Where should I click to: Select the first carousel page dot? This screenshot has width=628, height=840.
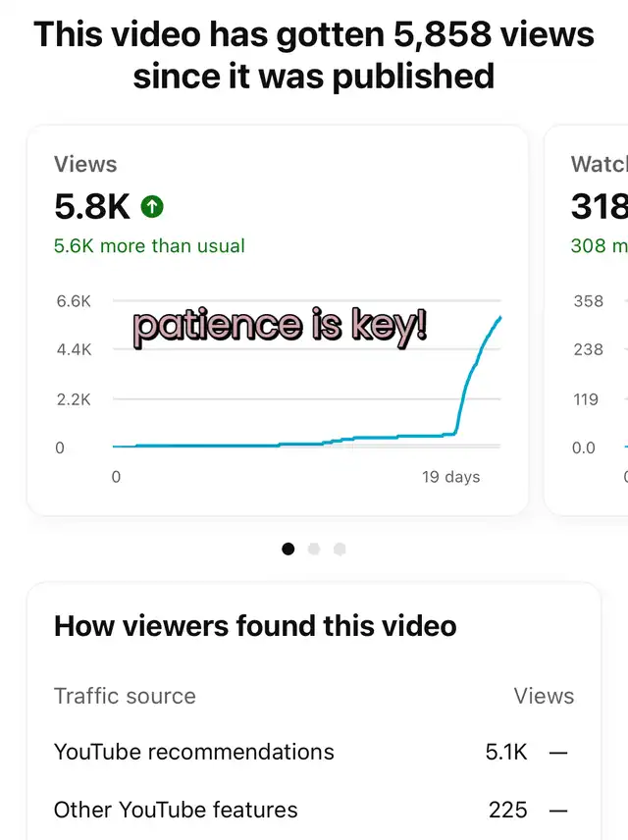288,550
